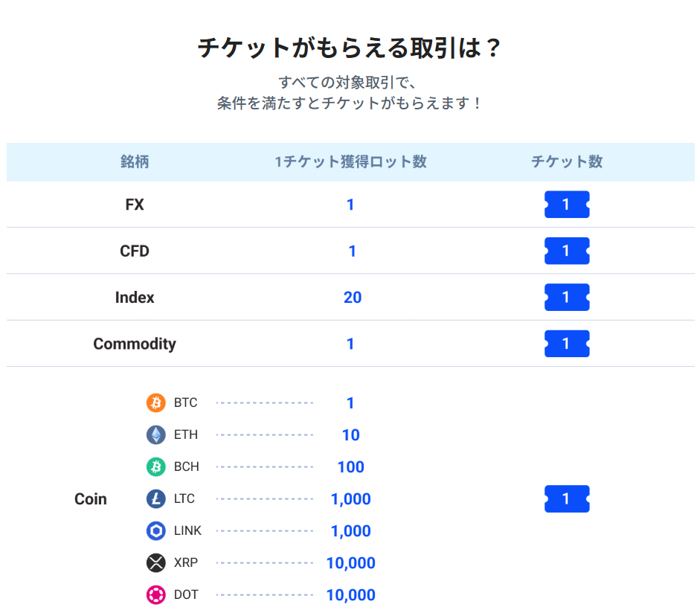Viewport: 697px width, 616px height.
Task: Click the Chainlink LINK hexagon icon
Action: coord(156,530)
